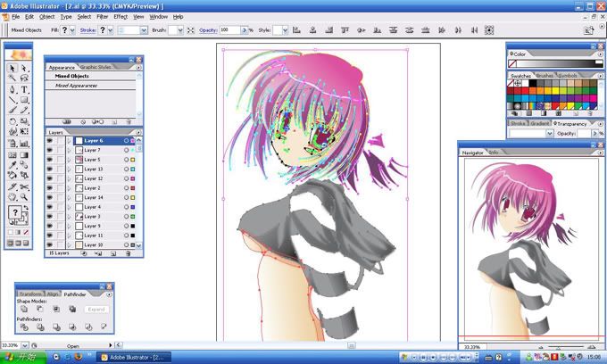Click Swap Fill and Stroke arrow
This screenshot has height=364, width=607.
click(x=26, y=208)
